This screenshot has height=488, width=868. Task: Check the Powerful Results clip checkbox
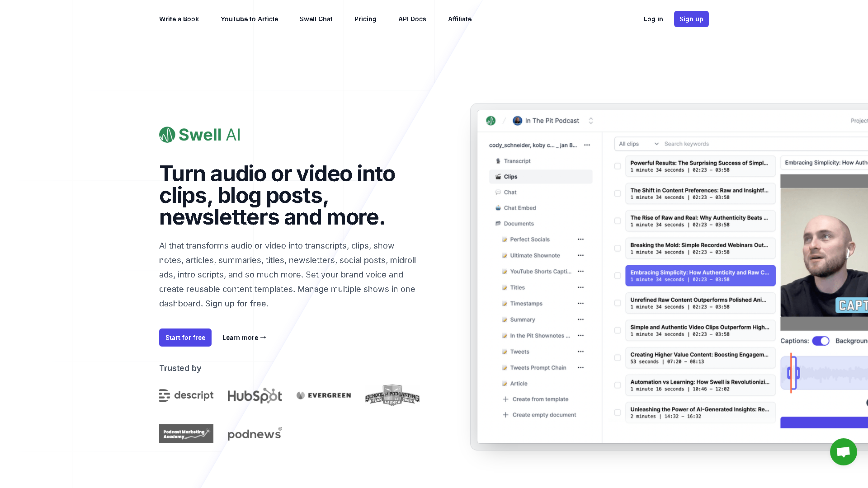(618, 166)
